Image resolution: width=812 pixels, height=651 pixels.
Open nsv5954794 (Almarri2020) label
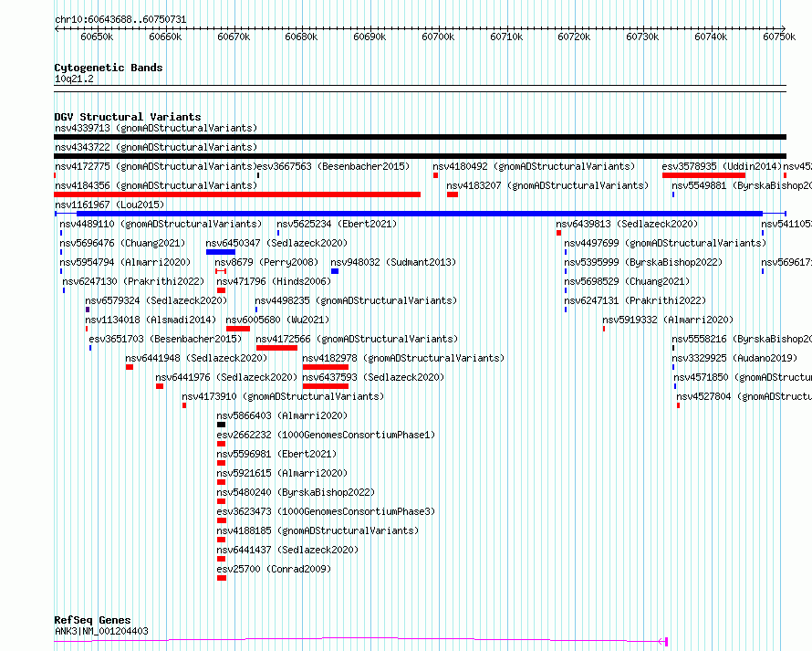click(125, 262)
